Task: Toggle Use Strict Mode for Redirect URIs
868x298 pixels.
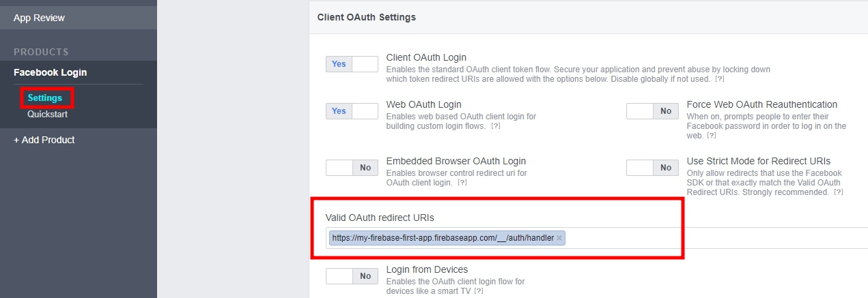Action: click(x=652, y=168)
